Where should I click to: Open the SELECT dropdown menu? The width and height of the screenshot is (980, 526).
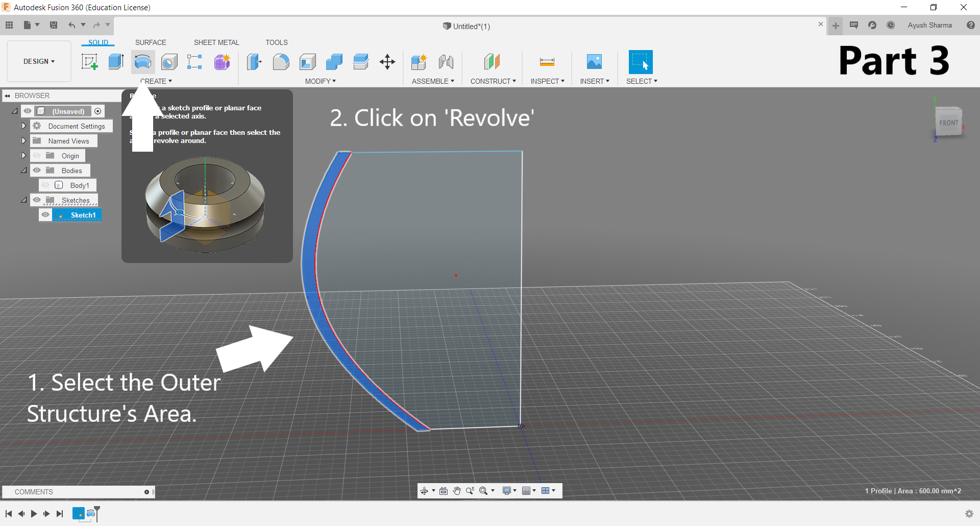click(642, 81)
